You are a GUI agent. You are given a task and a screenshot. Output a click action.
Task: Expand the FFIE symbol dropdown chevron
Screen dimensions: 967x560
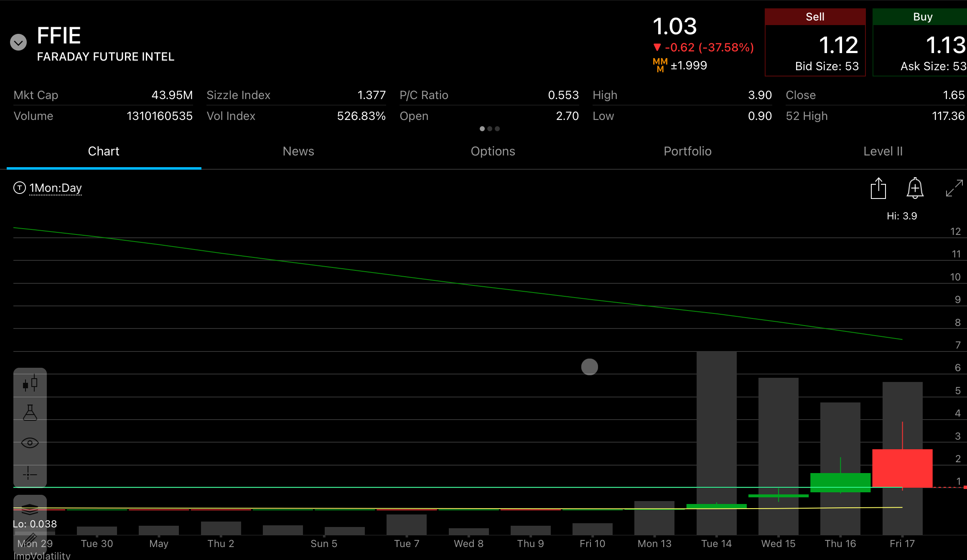(x=18, y=42)
